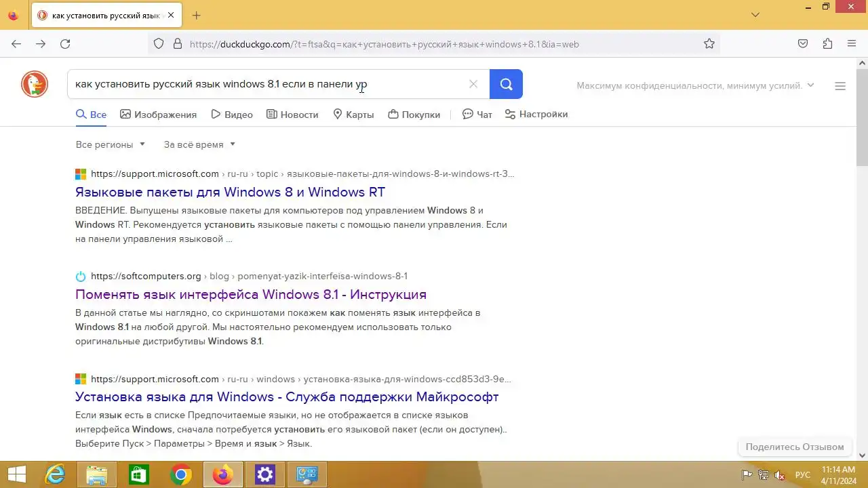Open a new tab with plus
868x488 pixels.
[197, 15]
